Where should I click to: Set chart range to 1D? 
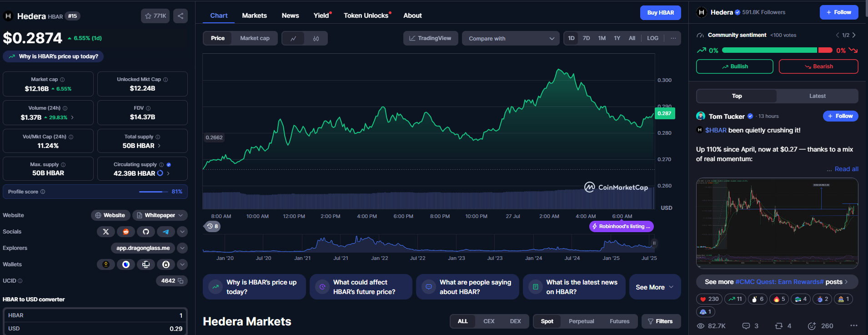[x=571, y=38]
